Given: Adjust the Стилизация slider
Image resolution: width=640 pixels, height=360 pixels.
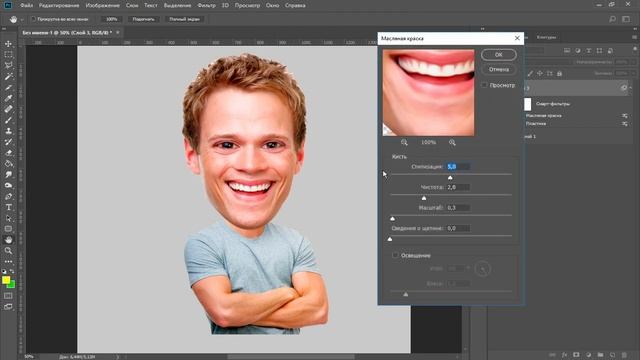Looking at the screenshot, I should coord(450,178).
